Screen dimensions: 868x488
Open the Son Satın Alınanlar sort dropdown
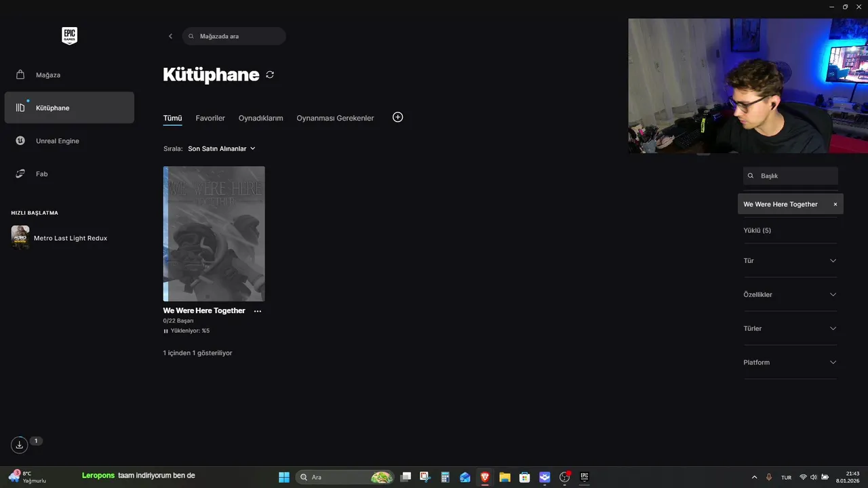click(222, 148)
